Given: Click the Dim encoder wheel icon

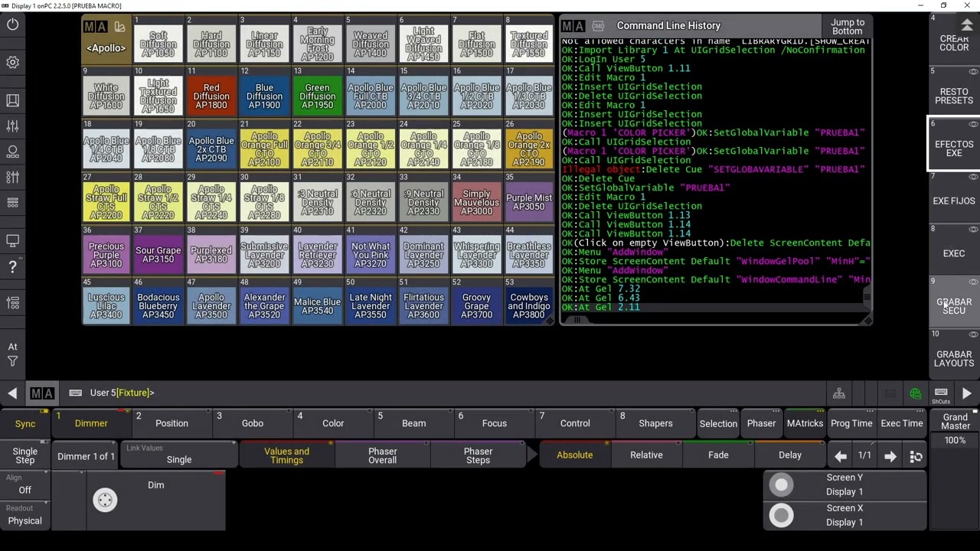Looking at the screenshot, I should 105,500.
